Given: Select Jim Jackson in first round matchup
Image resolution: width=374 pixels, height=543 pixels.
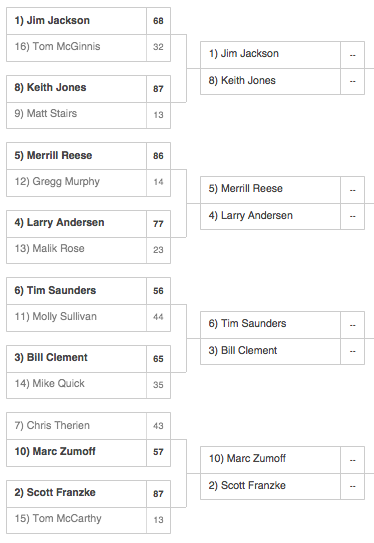Looking at the screenshot, I should coord(88,21).
